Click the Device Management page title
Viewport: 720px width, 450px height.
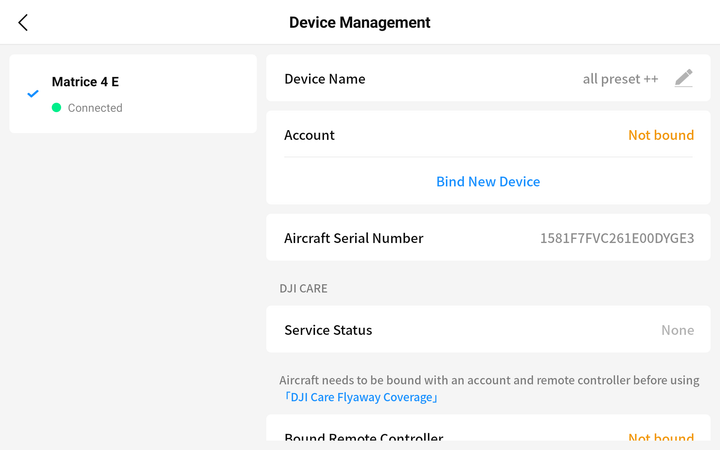360,22
